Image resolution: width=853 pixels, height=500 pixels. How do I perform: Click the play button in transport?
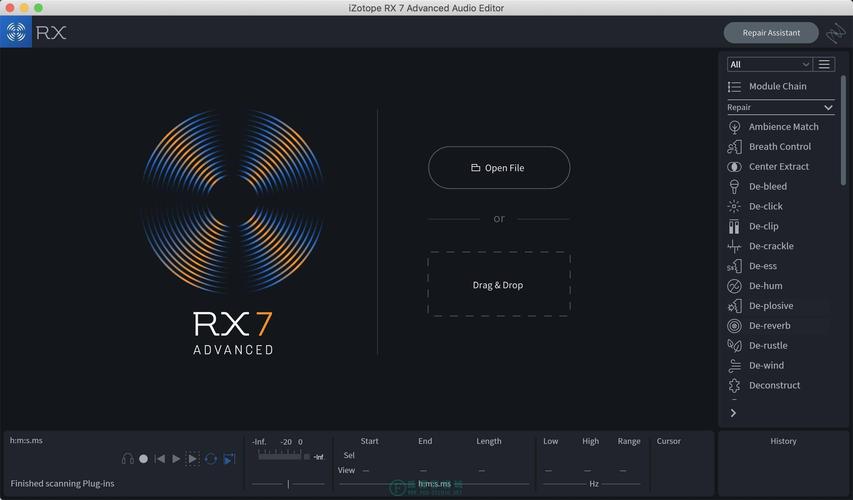coord(176,459)
